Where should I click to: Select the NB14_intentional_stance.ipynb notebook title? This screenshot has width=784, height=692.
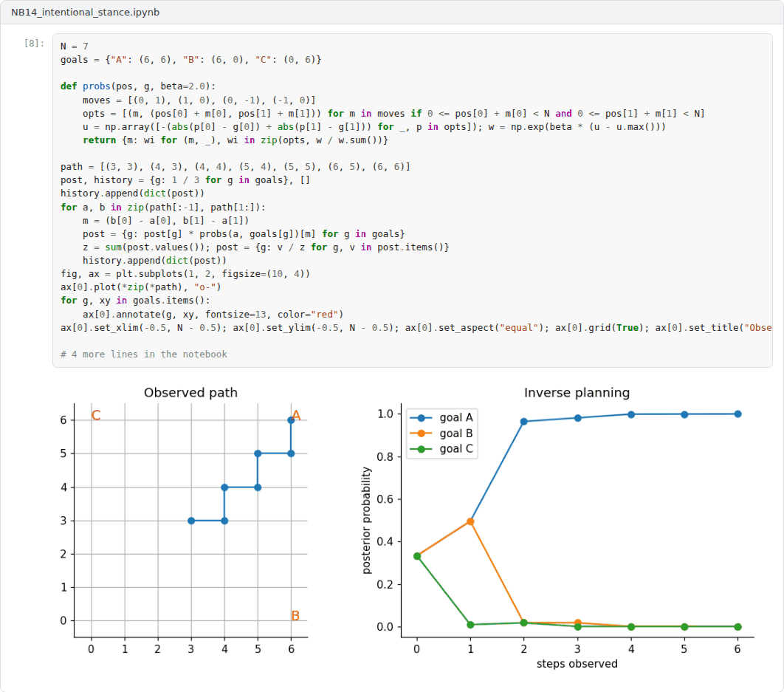pyautogui.click(x=86, y=12)
